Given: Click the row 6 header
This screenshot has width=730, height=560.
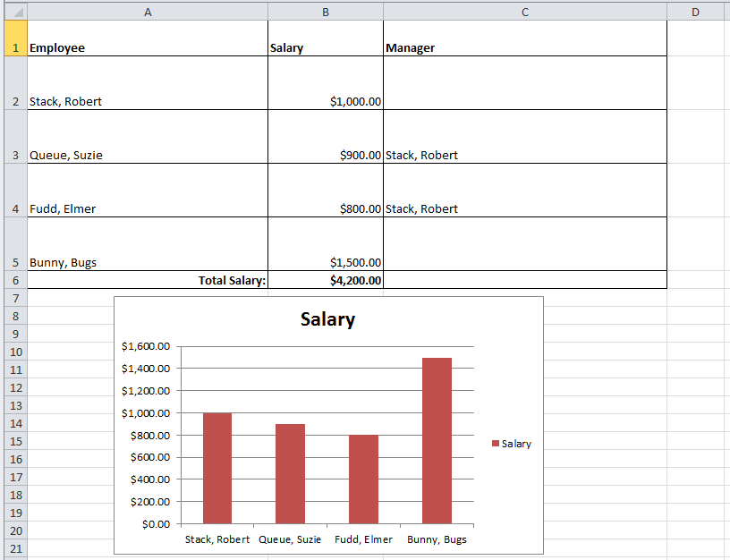Looking at the screenshot, I should point(13,280).
